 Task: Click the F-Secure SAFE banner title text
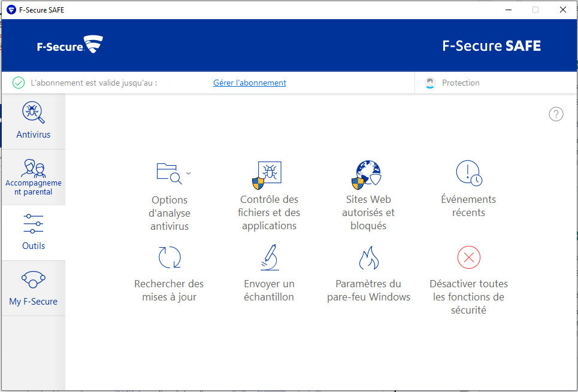pyautogui.click(x=491, y=45)
